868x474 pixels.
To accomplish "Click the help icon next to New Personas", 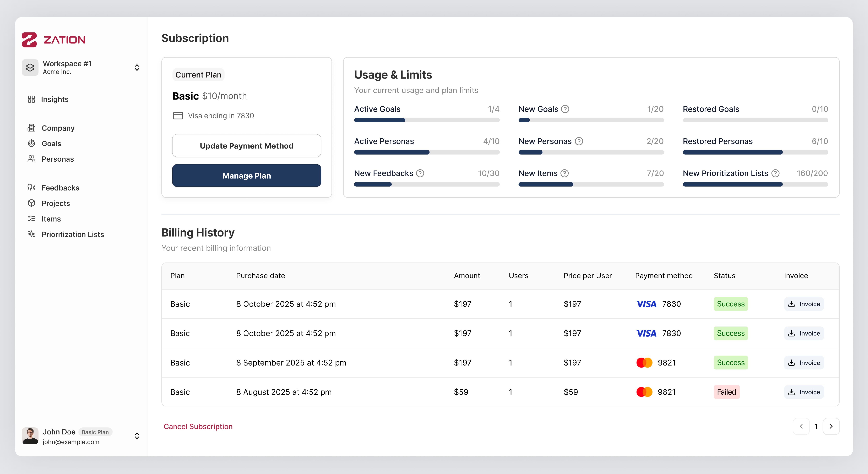I will [x=579, y=141].
